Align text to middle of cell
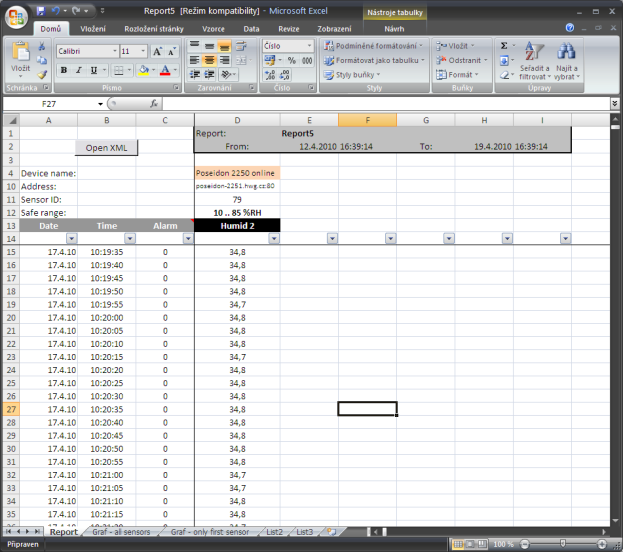This screenshot has height=552, width=623. click(x=209, y=46)
